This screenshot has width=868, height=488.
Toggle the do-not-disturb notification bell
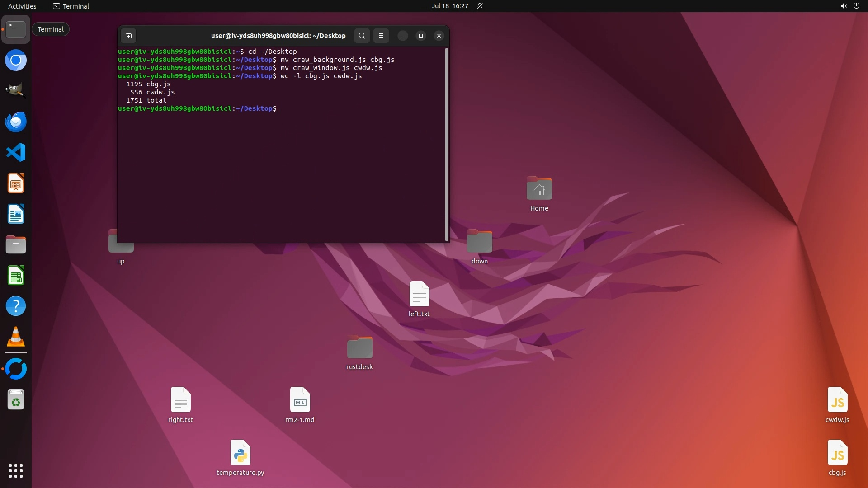480,6
